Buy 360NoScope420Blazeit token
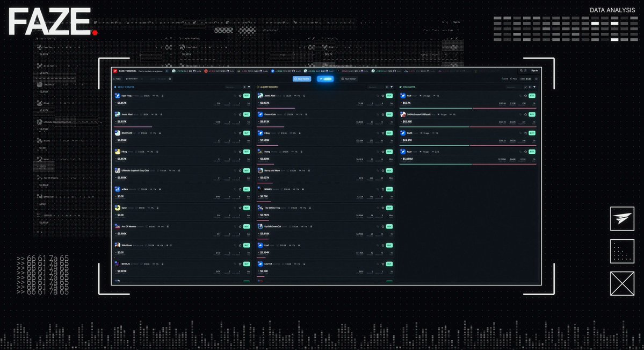Image resolution: width=644 pixels, height=350 pixels. coord(532,115)
